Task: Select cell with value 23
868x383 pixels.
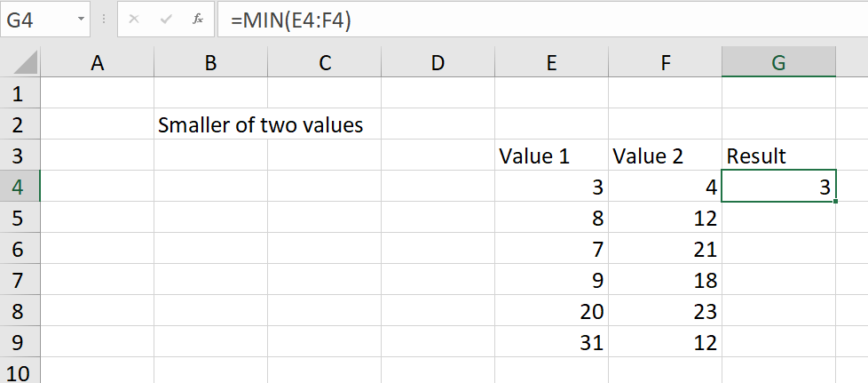Action: pyautogui.click(x=665, y=311)
